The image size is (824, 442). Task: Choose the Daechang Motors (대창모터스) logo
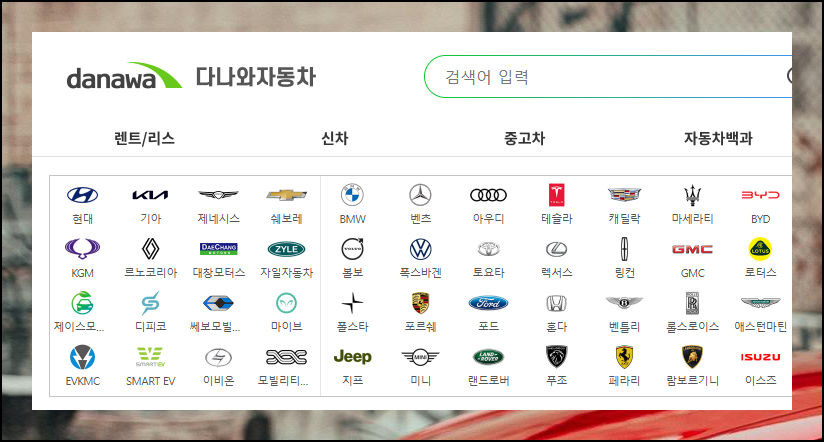coord(219,249)
